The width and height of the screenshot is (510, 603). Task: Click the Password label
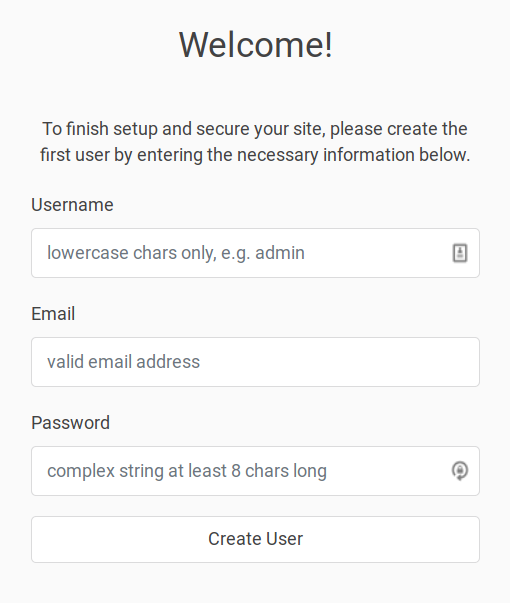coord(70,423)
